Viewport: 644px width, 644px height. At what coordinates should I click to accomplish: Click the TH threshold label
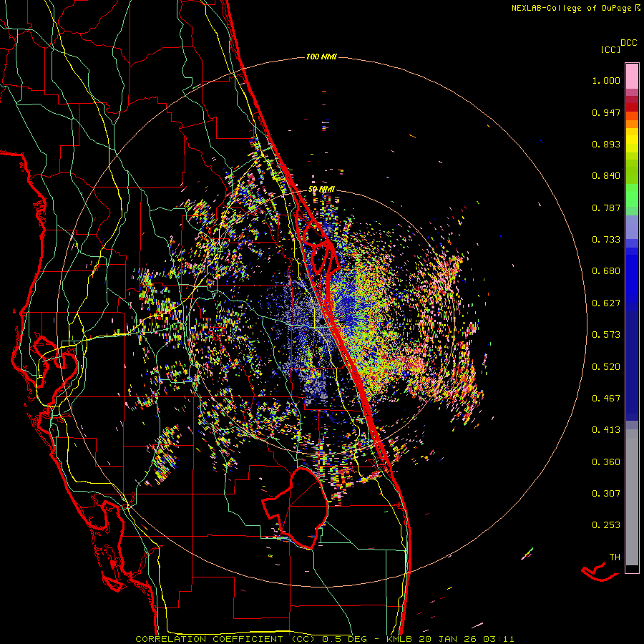(615, 557)
